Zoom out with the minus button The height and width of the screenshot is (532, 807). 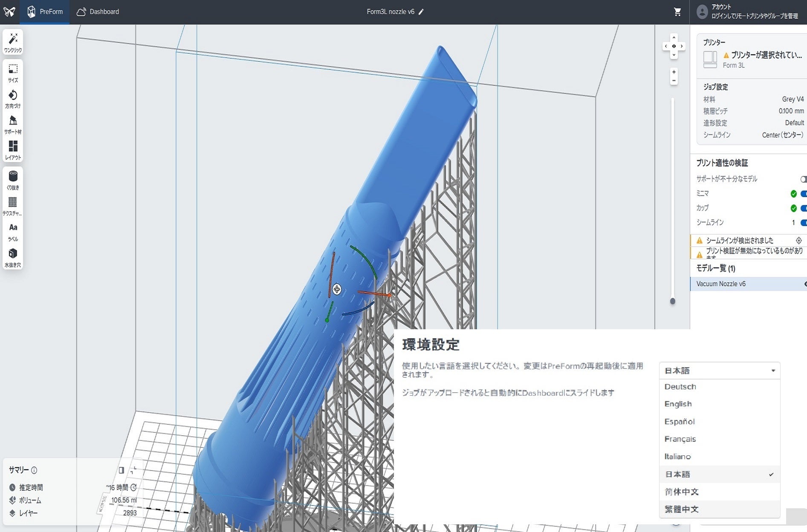coord(674,81)
